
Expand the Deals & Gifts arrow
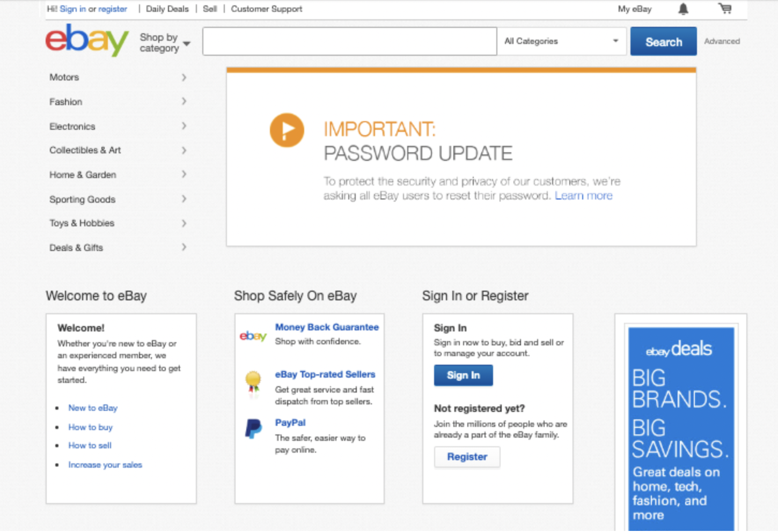coord(184,247)
